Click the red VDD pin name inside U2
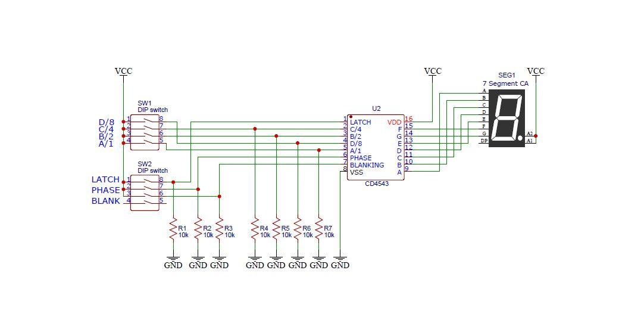This screenshot has height=323, width=644. [x=394, y=122]
